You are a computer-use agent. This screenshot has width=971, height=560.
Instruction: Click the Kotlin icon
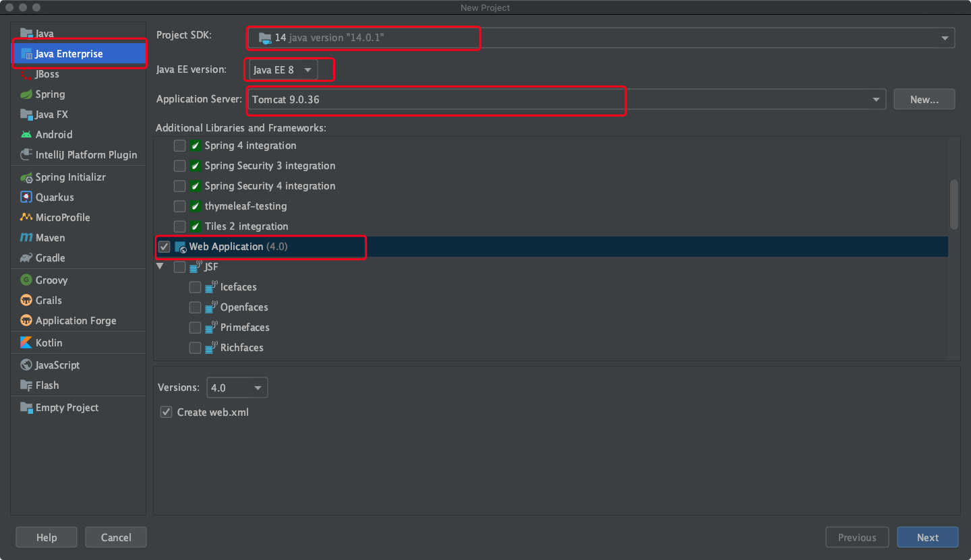tap(26, 343)
